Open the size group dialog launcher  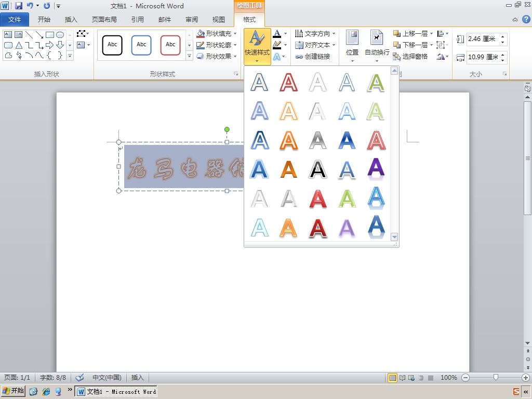(505, 74)
